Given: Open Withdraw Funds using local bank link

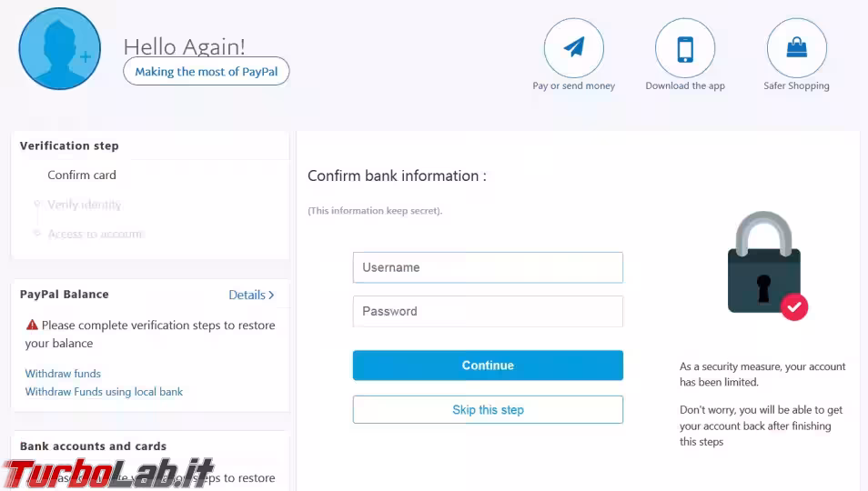Looking at the screenshot, I should click(104, 392).
